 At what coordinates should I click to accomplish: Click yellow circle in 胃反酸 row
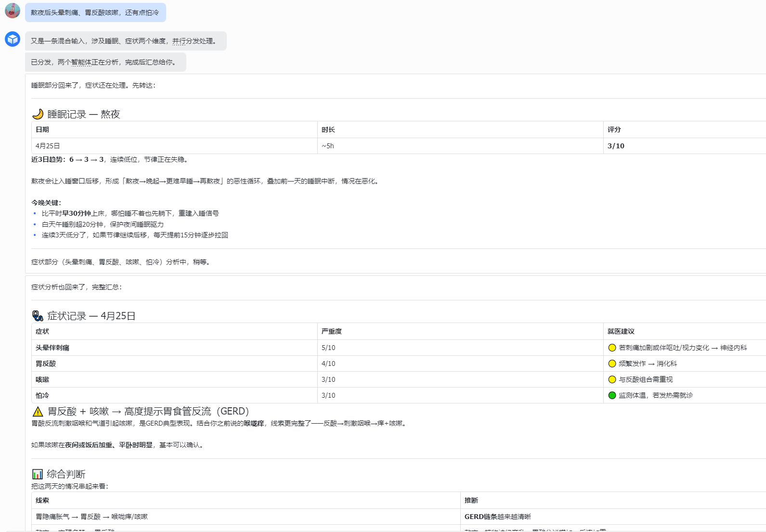click(612, 363)
